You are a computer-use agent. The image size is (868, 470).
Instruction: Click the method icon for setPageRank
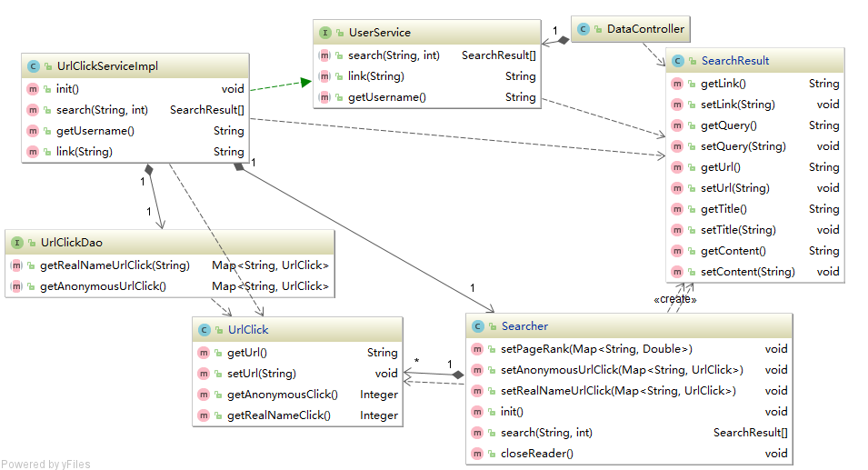tap(478, 349)
